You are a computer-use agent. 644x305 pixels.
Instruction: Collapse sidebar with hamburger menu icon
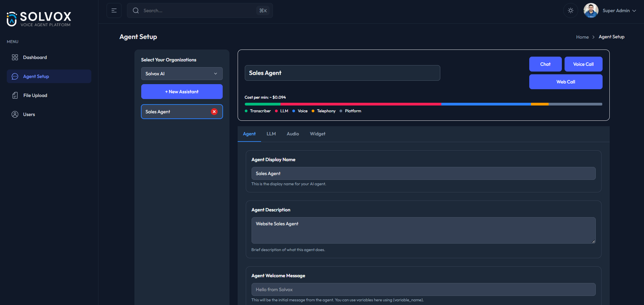point(114,10)
